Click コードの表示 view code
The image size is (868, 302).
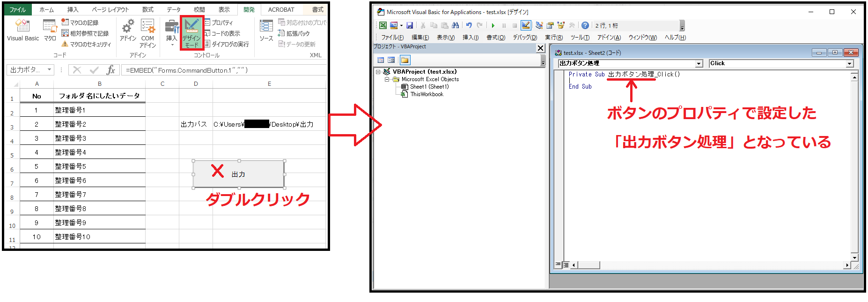pyautogui.click(x=222, y=33)
